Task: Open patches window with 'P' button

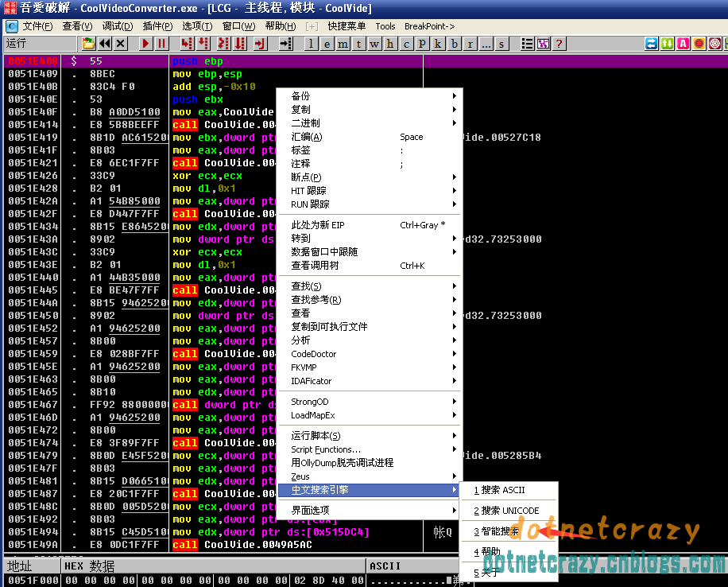Action: (422, 44)
